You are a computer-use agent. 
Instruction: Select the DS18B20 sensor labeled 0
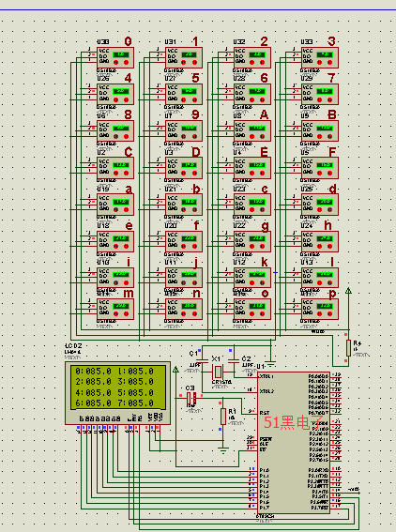click(x=115, y=57)
